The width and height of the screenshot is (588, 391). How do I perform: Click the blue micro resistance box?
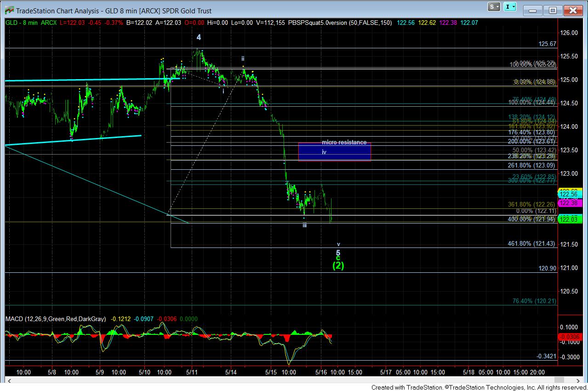334,152
